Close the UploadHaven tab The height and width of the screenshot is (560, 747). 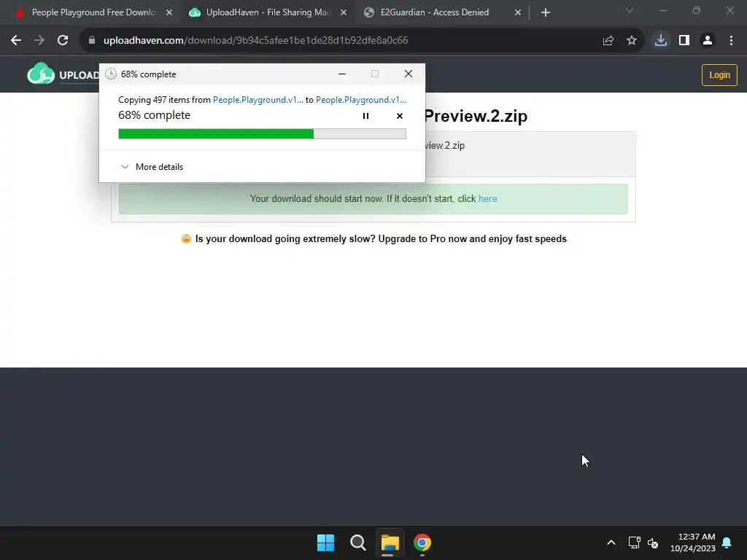tap(344, 12)
